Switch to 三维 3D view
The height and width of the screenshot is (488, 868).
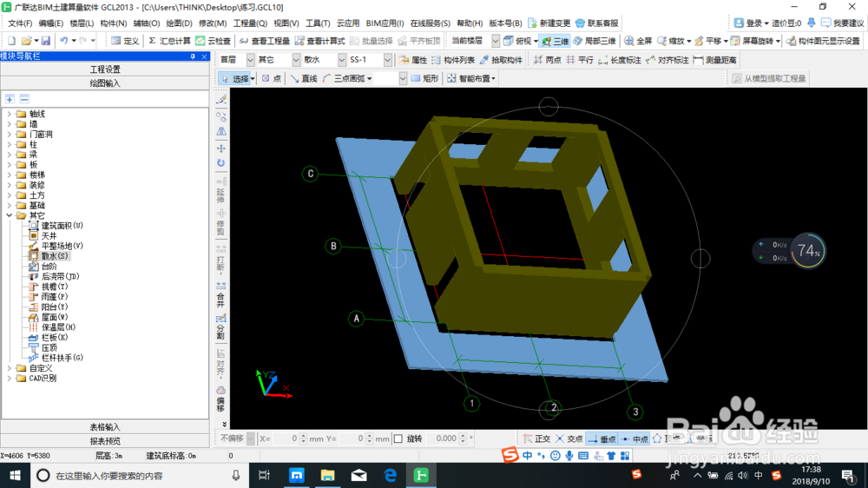click(x=556, y=41)
